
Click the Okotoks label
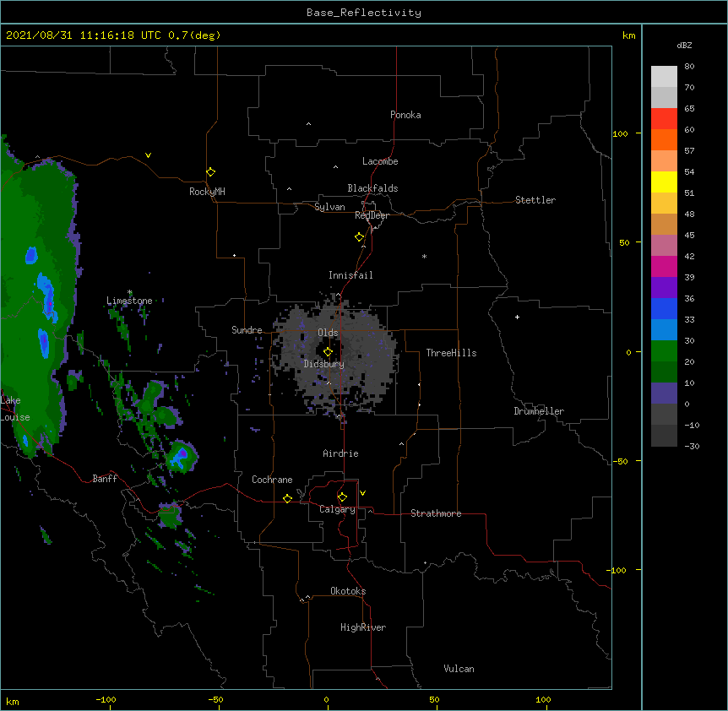[348, 591]
